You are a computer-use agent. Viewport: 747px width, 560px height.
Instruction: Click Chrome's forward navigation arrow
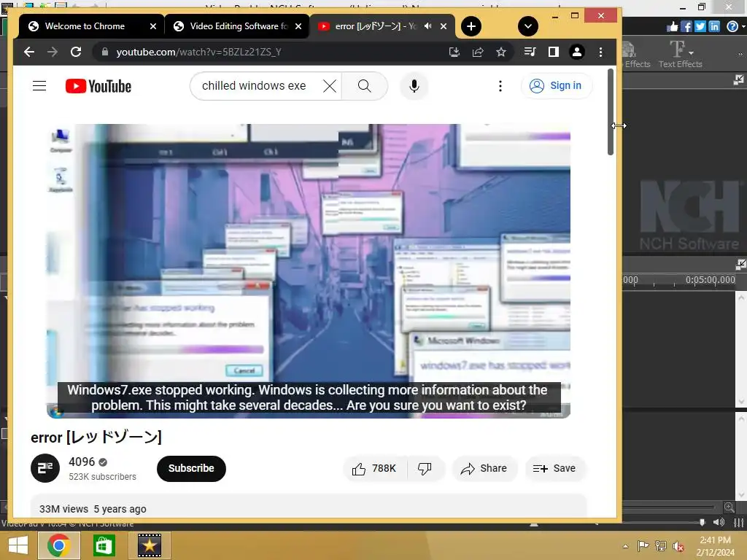(x=53, y=52)
